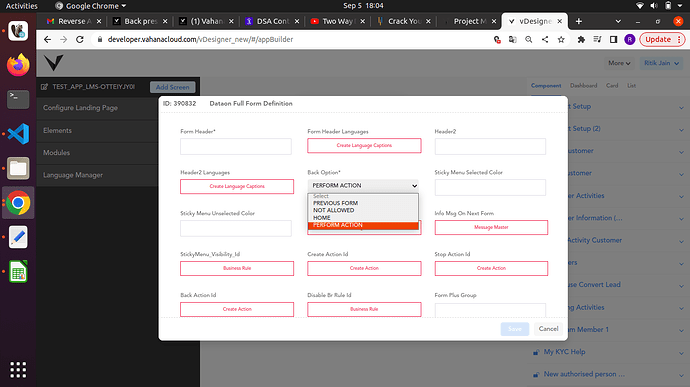Open Firefox from the Ubuntu dock
Viewport: 690px width, 387px height.
18,65
